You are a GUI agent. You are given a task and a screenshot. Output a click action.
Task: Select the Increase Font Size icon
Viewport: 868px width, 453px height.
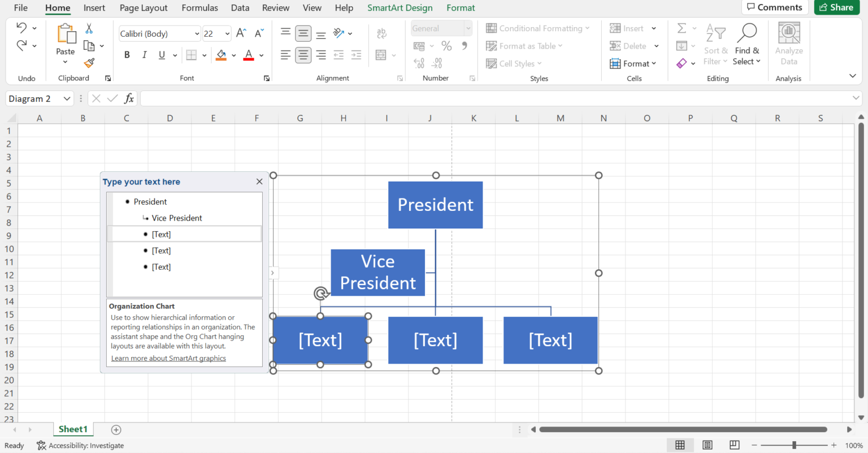click(x=240, y=33)
